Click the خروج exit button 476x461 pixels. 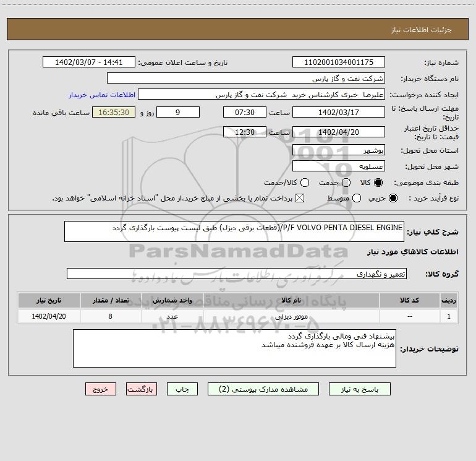(x=101, y=389)
